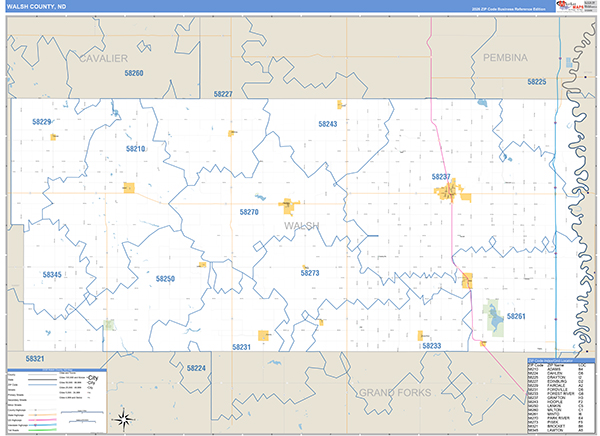
Task: Click the 'WALSH COUNTY, ND' title text
Action: click(x=38, y=6)
